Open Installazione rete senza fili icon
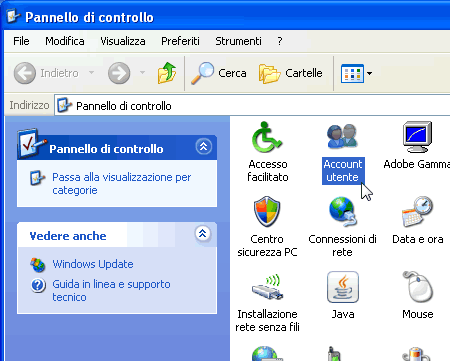The height and width of the screenshot is (361, 450). pyautogui.click(x=267, y=287)
